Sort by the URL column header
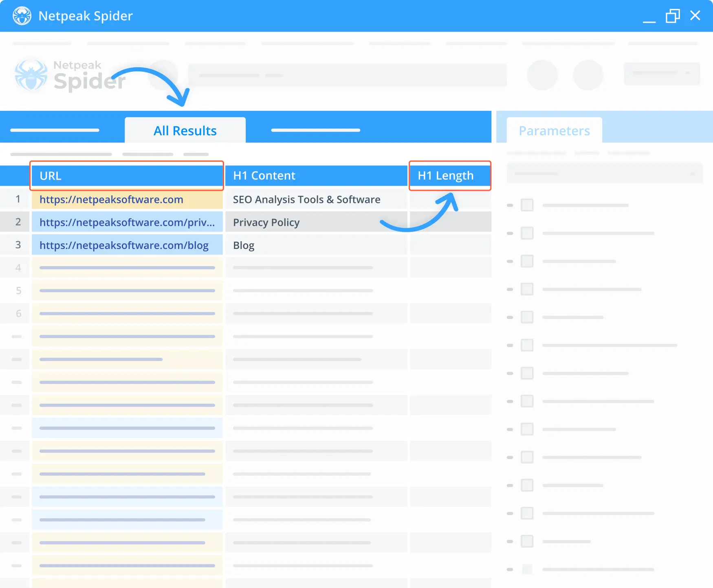Image resolution: width=713 pixels, height=588 pixels. coord(127,176)
